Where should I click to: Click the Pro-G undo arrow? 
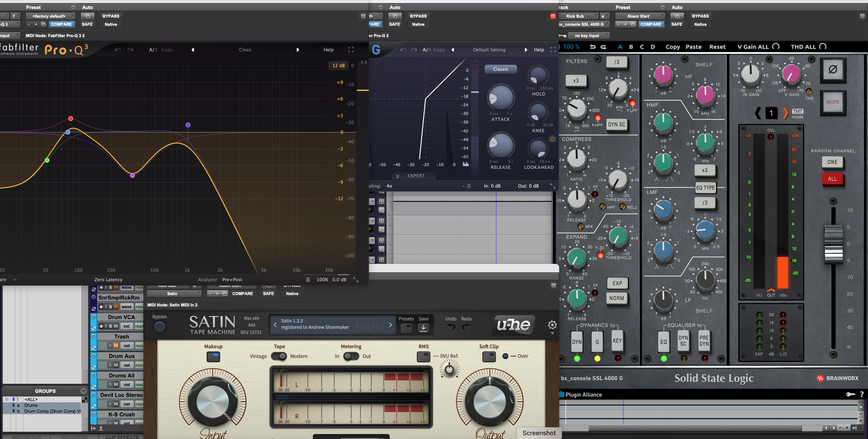(x=403, y=50)
